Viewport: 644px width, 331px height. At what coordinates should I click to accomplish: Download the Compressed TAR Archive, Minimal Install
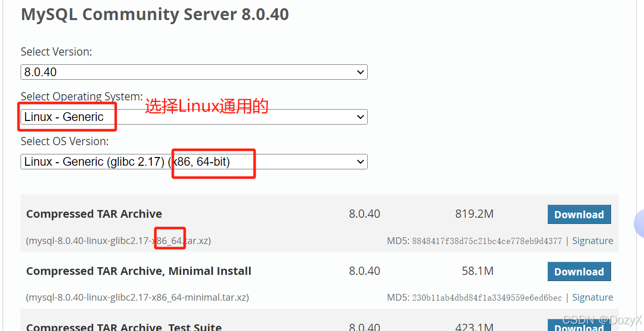[579, 272]
